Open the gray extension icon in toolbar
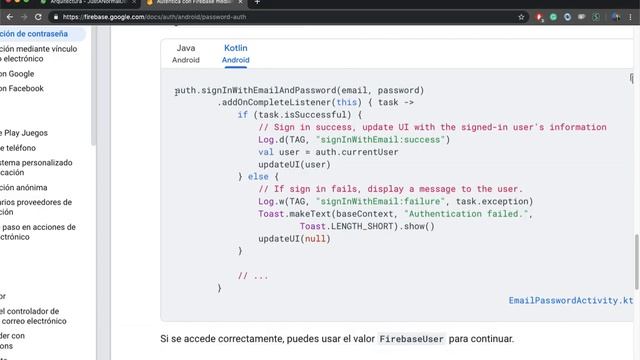This screenshot has height=360, width=640. point(581,17)
